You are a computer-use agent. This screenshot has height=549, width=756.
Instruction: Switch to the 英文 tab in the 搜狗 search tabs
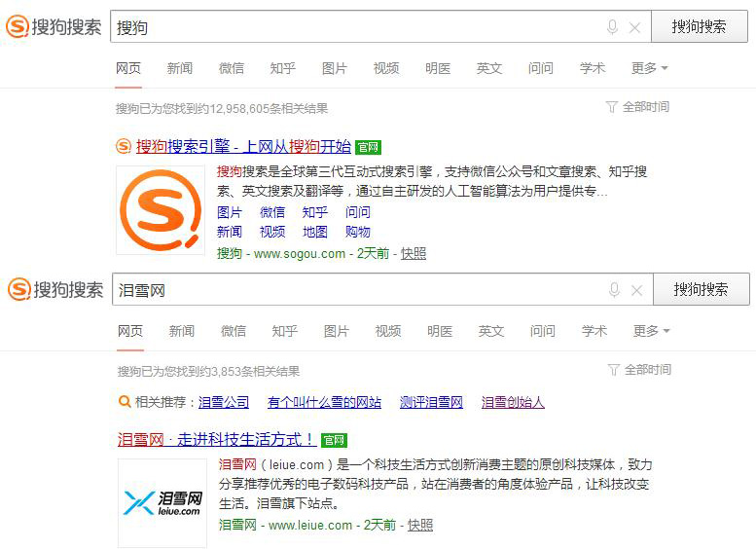(x=489, y=68)
